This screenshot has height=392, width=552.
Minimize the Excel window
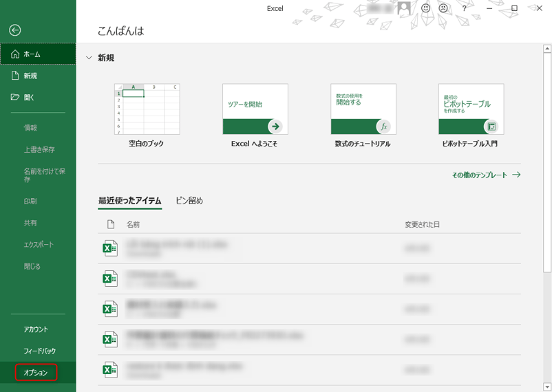click(x=489, y=8)
